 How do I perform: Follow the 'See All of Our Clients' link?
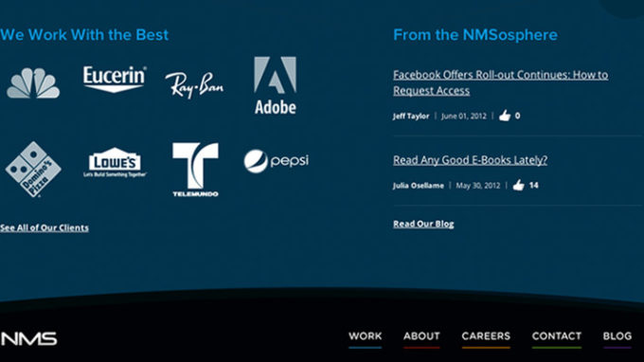45,227
